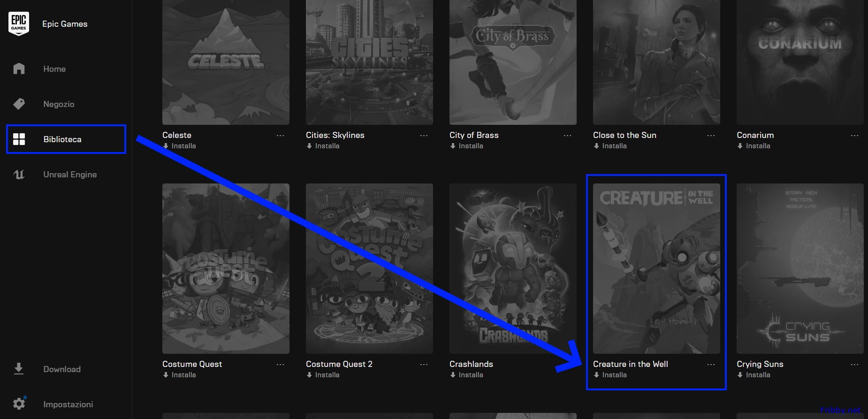Click the Download arrow icon in sidebar

(19, 369)
